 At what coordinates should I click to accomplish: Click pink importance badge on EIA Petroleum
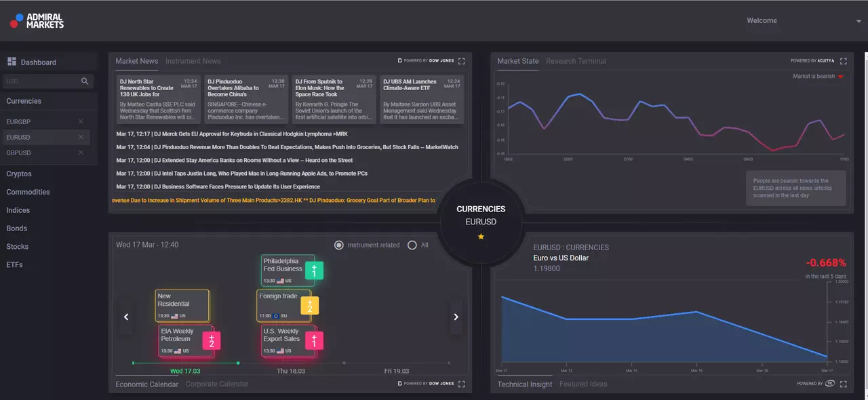tap(212, 340)
